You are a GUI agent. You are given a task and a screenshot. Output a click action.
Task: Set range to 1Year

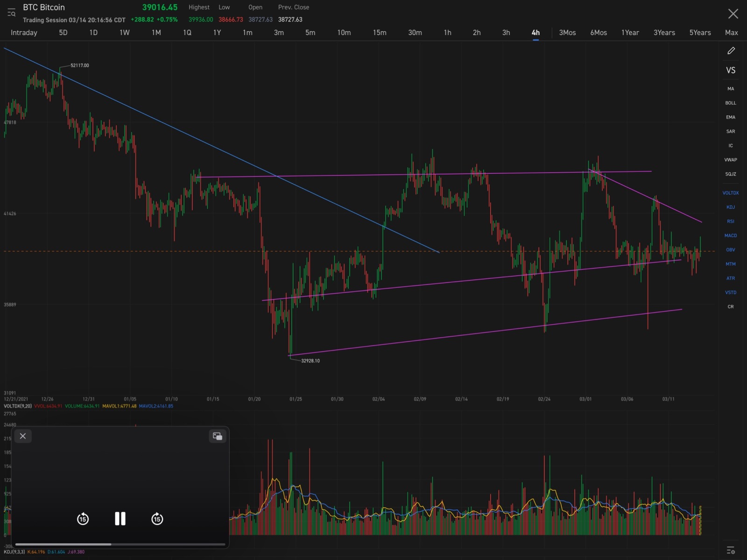pyautogui.click(x=630, y=33)
